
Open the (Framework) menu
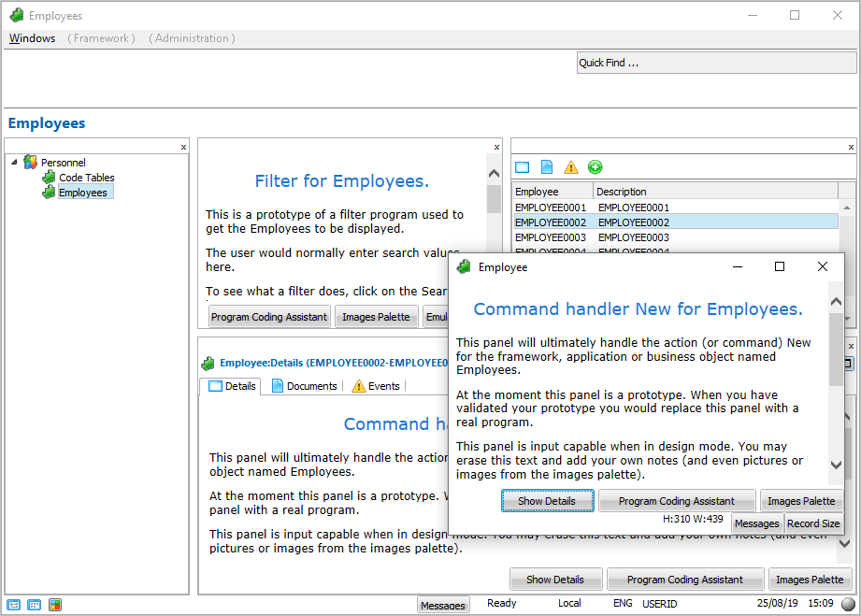pyautogui.click(x=101, y=38)
